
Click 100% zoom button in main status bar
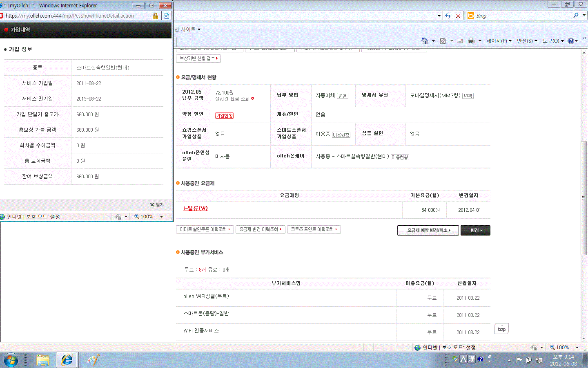(559, 348)
